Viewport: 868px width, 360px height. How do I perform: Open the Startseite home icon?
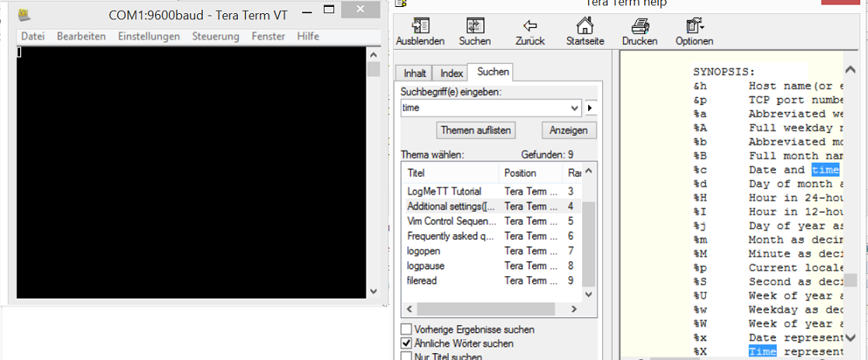(x=584, y=26)
